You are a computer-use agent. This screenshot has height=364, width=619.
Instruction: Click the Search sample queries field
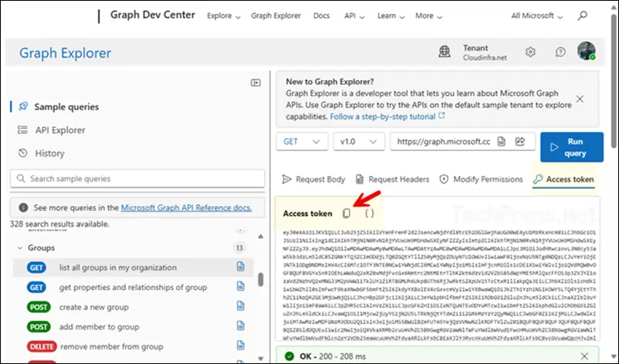135,179
